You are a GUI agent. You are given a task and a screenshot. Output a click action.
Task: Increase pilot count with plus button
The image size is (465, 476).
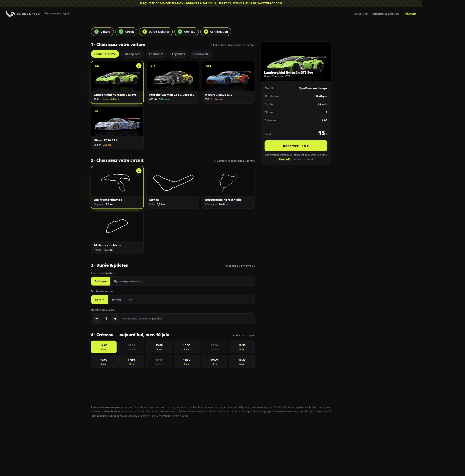(x=115, y=319)
